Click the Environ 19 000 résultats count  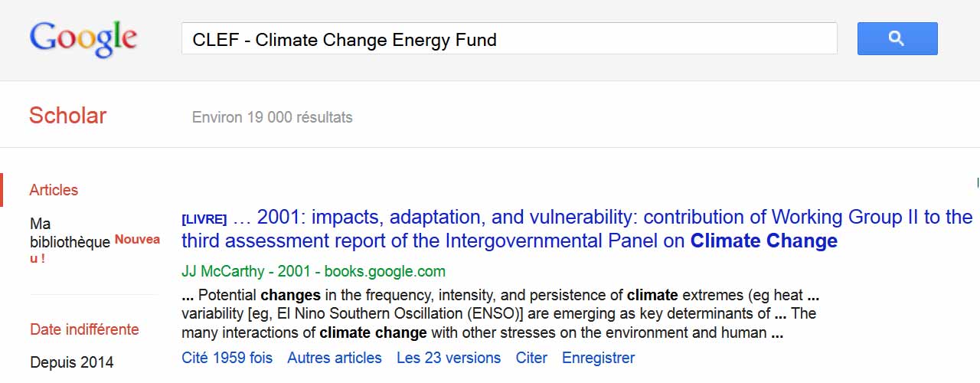tap(272, 117)
